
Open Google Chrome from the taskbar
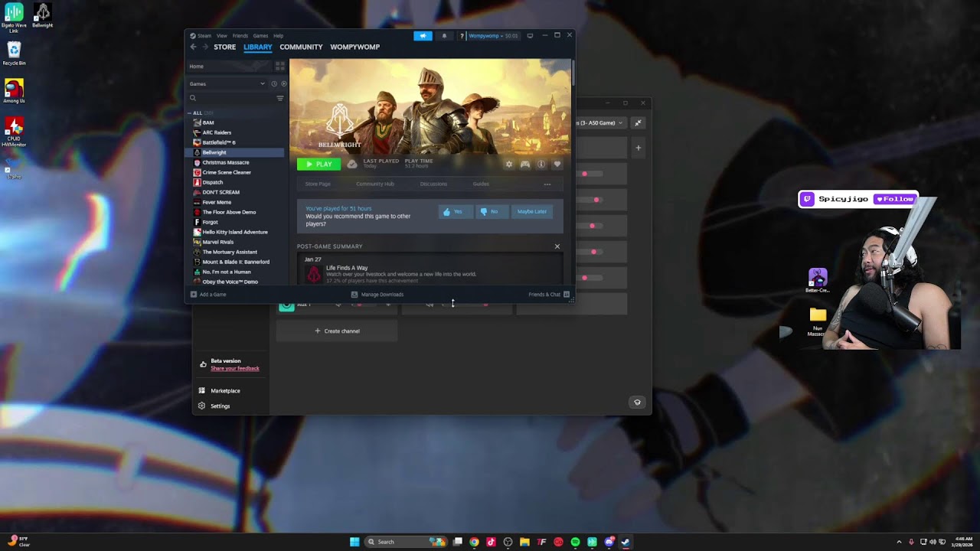tap(474, 542)
